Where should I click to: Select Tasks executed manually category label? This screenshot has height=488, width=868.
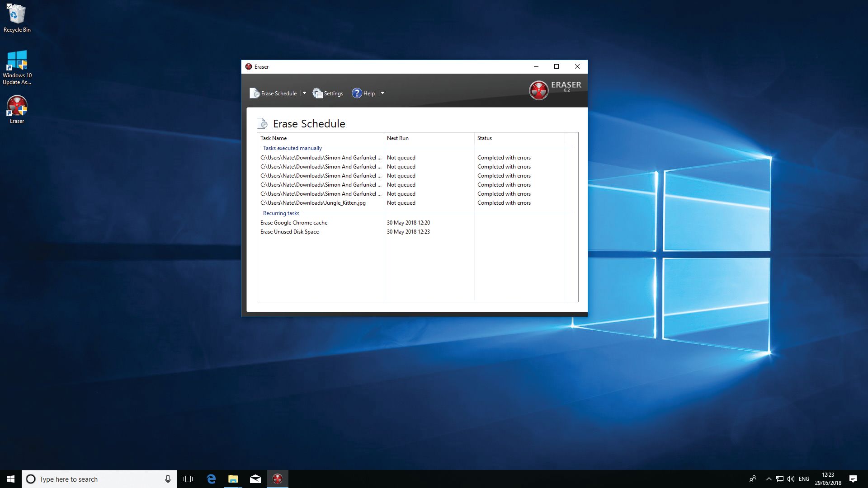pyautogui.click(x=291, y=148)
